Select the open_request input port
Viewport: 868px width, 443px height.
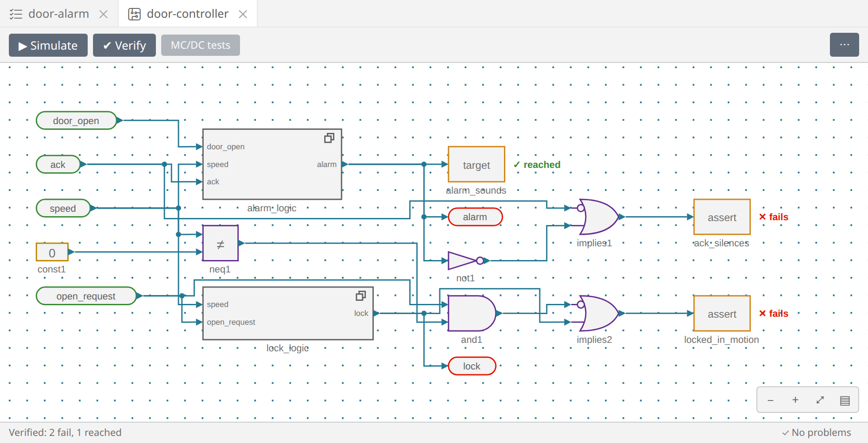tap(86, 296)
